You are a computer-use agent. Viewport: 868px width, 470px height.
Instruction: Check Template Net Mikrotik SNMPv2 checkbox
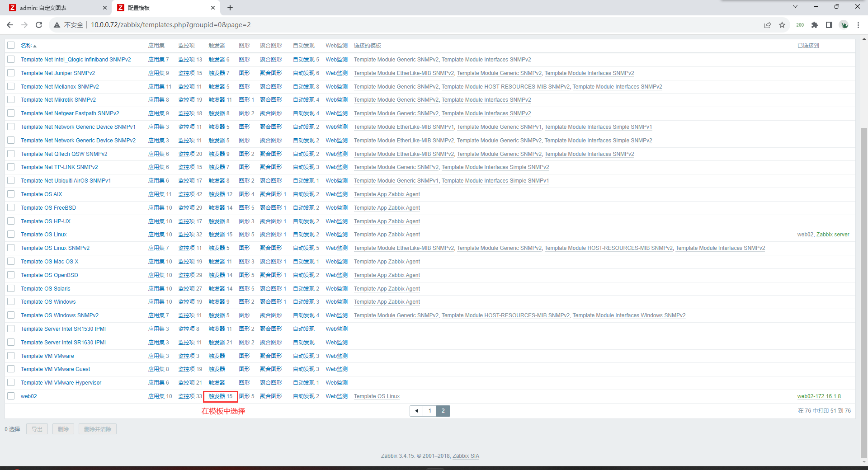click(x=11, y=99)
